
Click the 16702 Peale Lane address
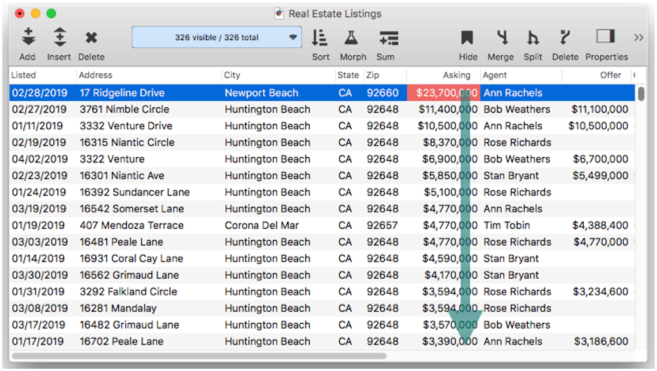[121, 342]
